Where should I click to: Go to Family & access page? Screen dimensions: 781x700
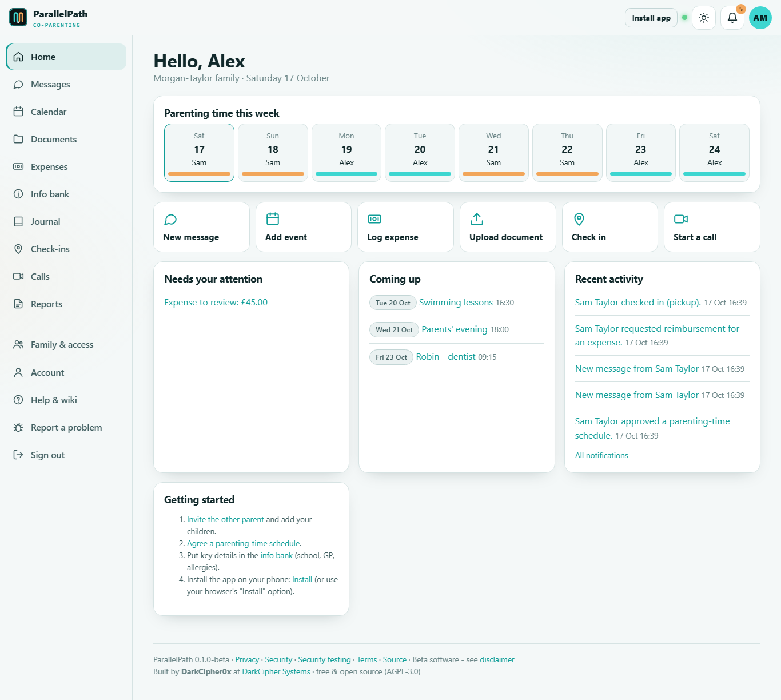(x=66, y=345)
